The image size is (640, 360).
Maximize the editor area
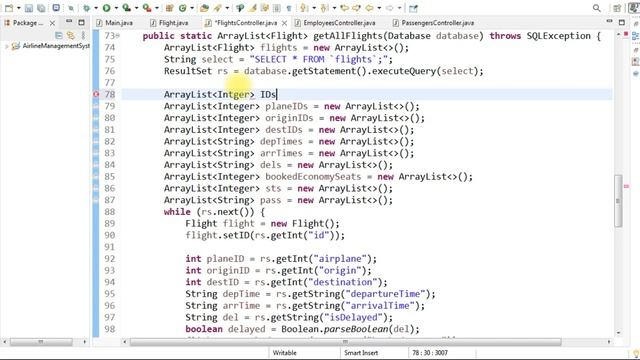(x=622, y=22)
